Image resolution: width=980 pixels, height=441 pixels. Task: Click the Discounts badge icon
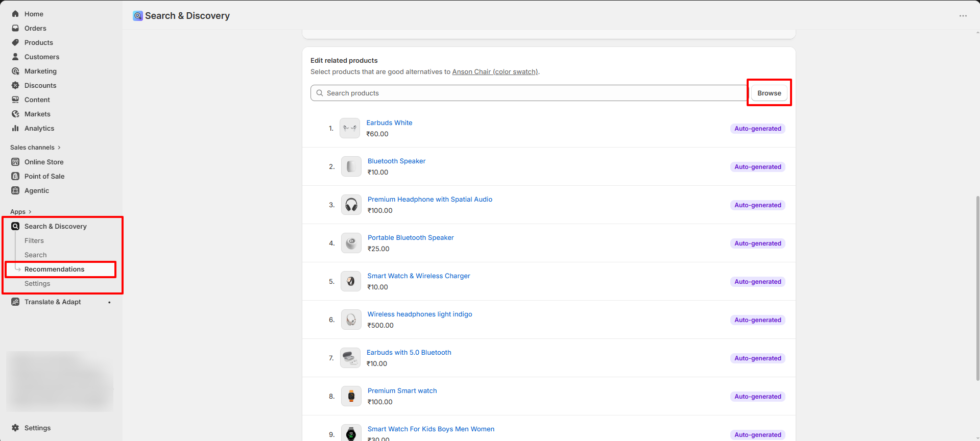pyautogui.click(x=15, y=85)
